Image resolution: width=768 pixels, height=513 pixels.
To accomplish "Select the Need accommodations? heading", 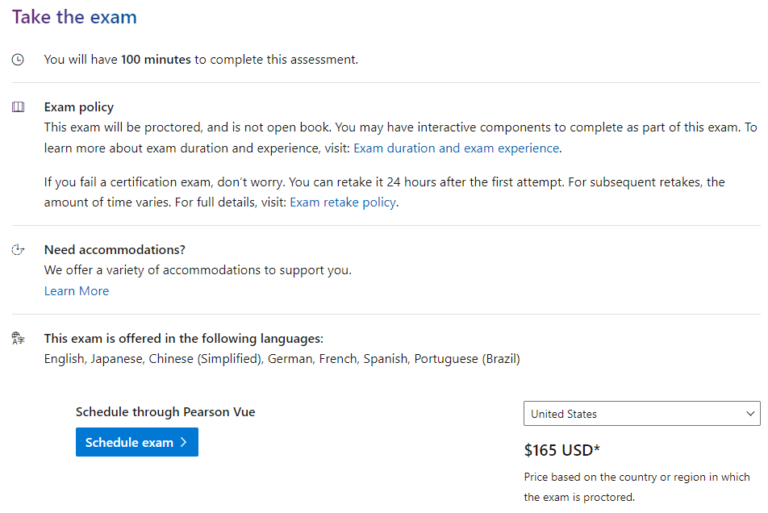I will tap(115, 249).
